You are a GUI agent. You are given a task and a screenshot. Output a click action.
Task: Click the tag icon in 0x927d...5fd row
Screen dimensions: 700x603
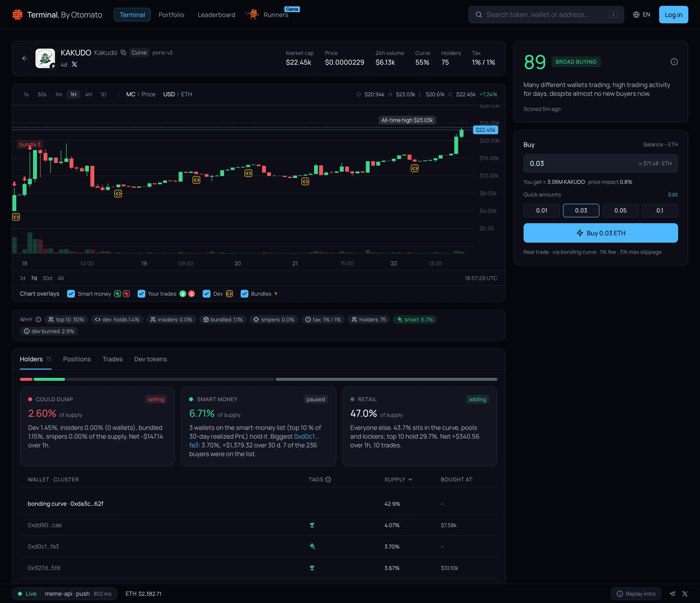312,568
